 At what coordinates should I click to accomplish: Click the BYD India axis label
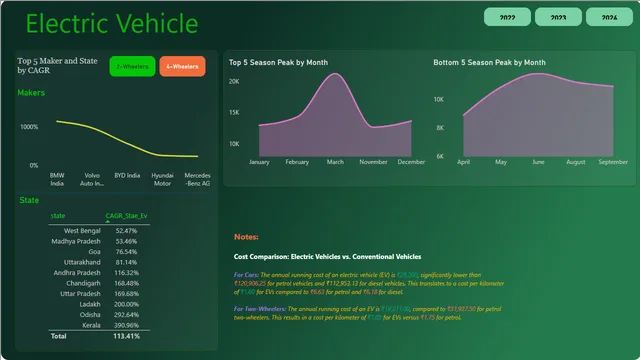tap(127, 176)
